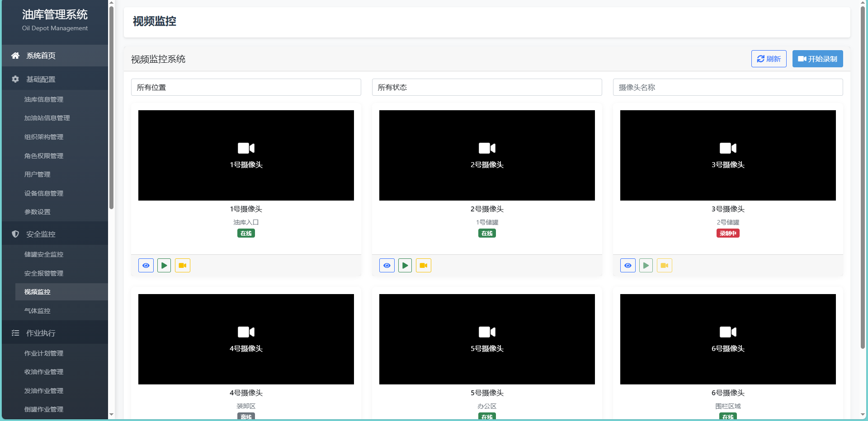Toggle the eye view icon for 2号摄像头
The image size is (868, 421).
pos(387,266)
